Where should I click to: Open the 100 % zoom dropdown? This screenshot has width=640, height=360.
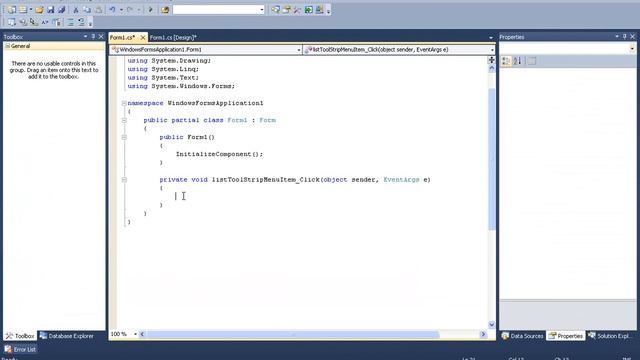(x=135, y=334)
